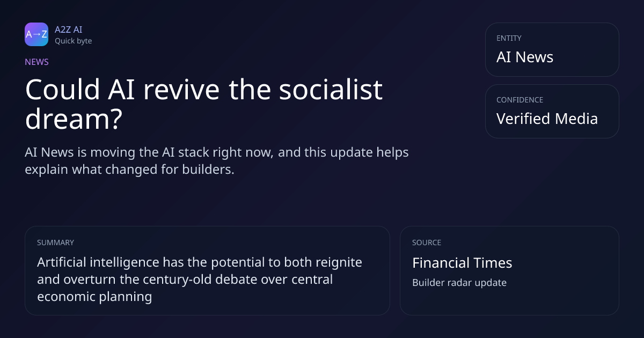Viewport: 644px width, 338px height.
Task: Open the SUMMARY card
Action: [x=207, y=270]
